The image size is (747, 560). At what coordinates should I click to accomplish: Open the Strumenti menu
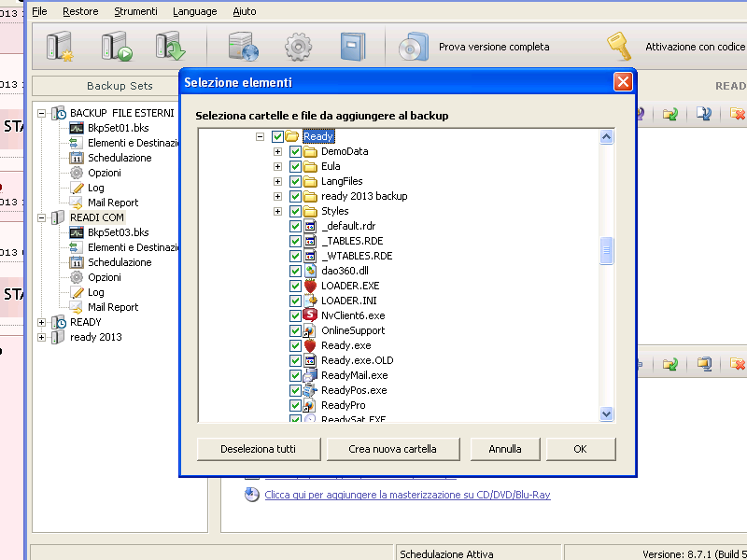pos(135,11)
